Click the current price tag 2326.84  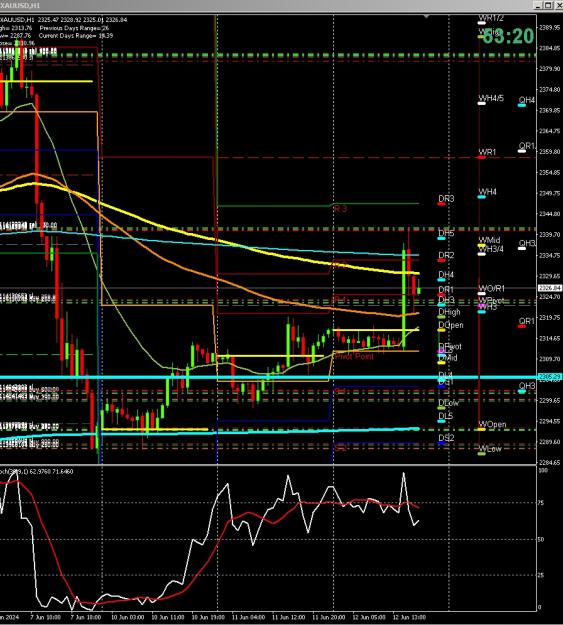point(550,288)
